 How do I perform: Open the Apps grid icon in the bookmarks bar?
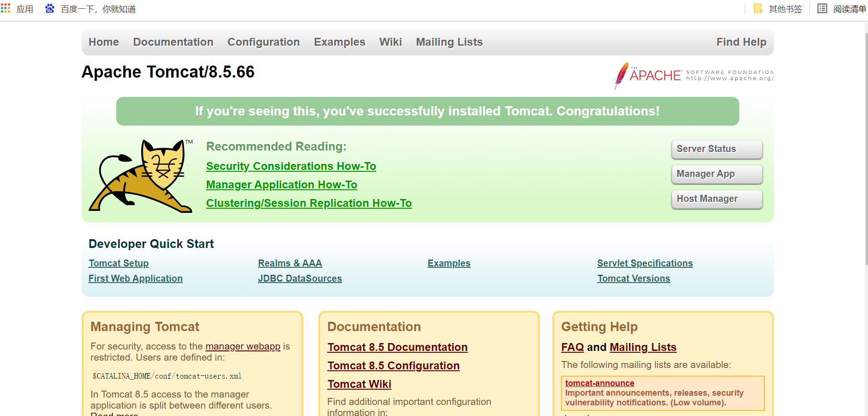click(x=6, y=8)
